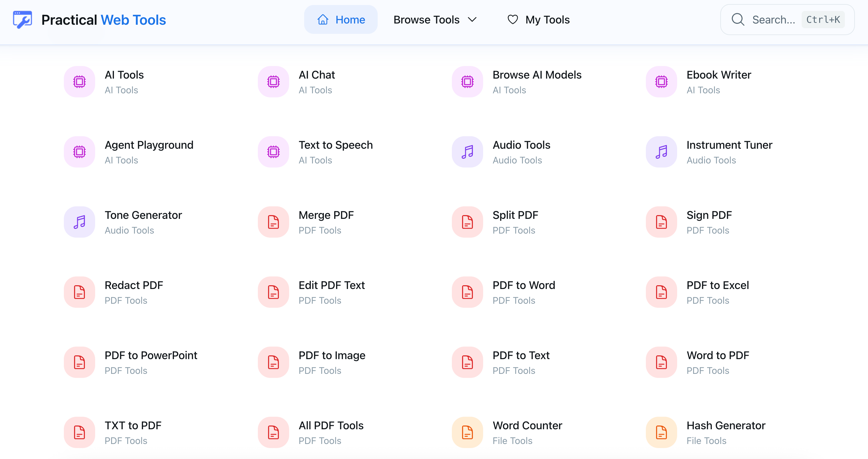Click the Practical Web Tools title text

pyautogui.click(x=104, y=20)
